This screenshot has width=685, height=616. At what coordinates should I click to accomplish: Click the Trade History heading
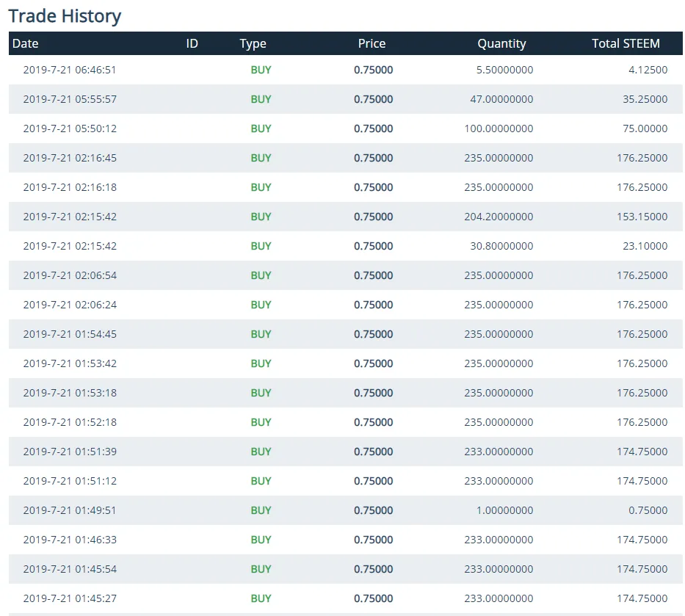[x=65, y=15]
